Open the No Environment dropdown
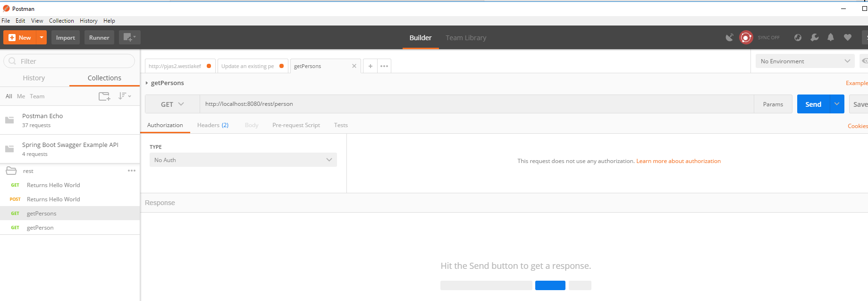 click(x=805, y=61)
